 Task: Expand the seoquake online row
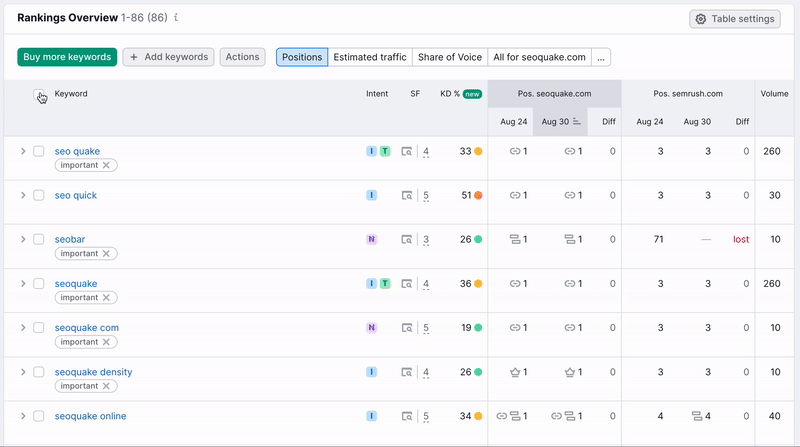23,416
